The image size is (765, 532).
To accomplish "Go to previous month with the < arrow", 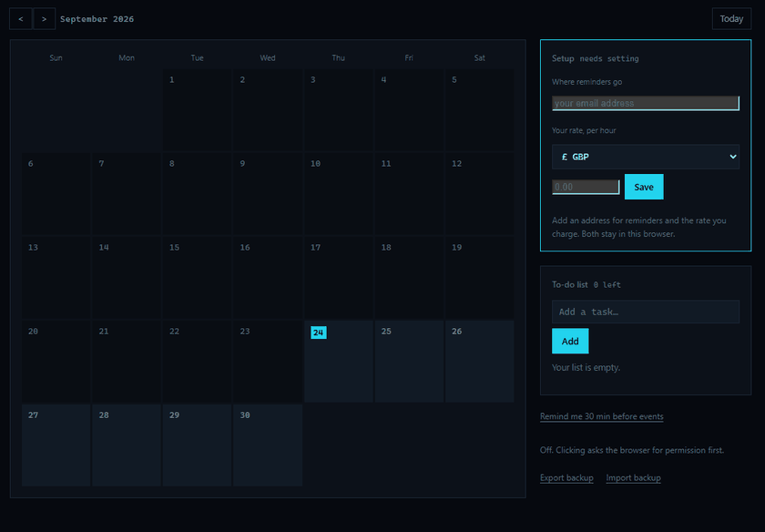I will [20, 19].
